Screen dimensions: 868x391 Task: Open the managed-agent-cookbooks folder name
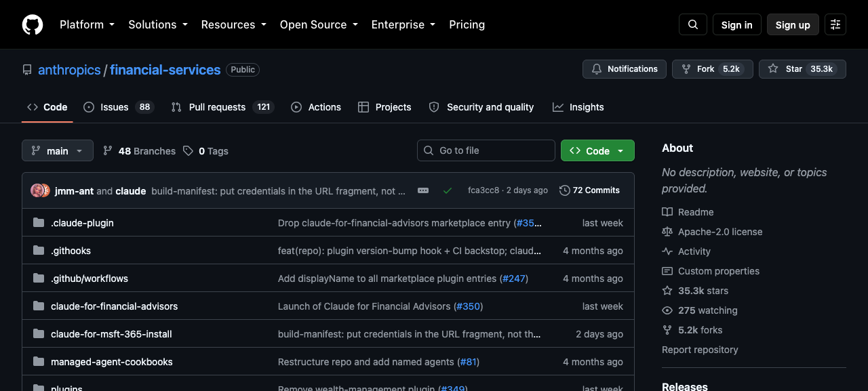(112, 362)
